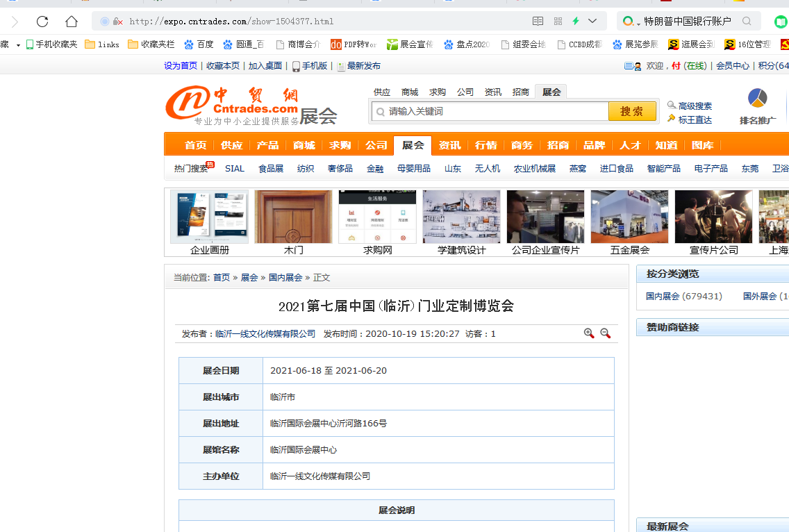The width and height of the screenshot is (789, 532).
Task: Click the browser reload button
Action: point(42,22)
